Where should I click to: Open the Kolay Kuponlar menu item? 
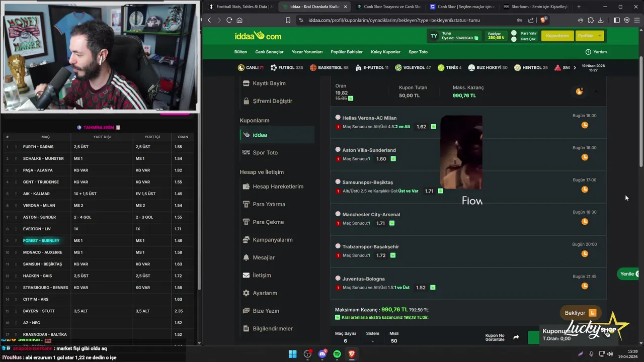coord(385,52)
